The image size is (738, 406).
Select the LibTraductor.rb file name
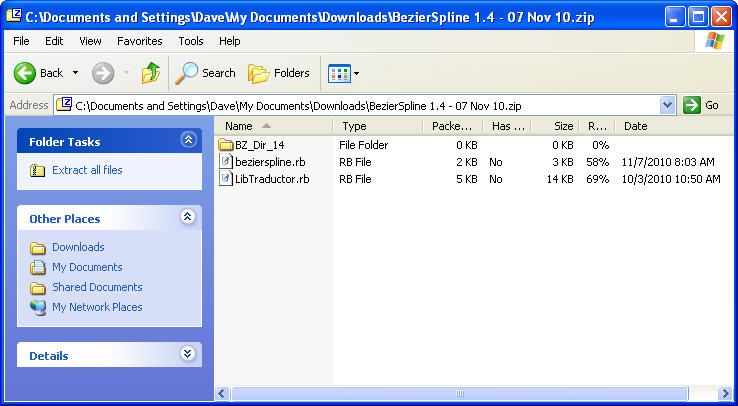pyautogui.click(x=272, y=179)
